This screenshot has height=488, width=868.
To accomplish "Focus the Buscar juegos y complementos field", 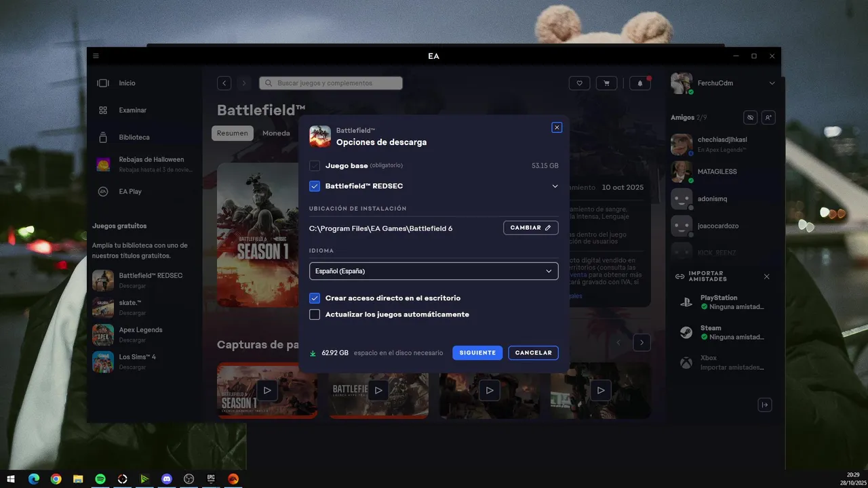I will [331, 83].
